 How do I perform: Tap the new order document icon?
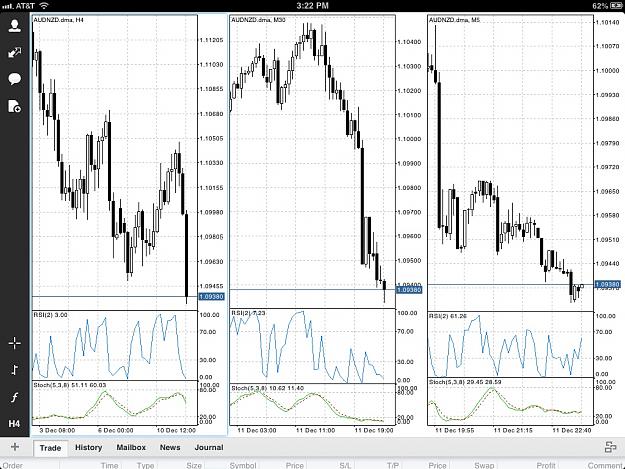click(x=15, y=106)
